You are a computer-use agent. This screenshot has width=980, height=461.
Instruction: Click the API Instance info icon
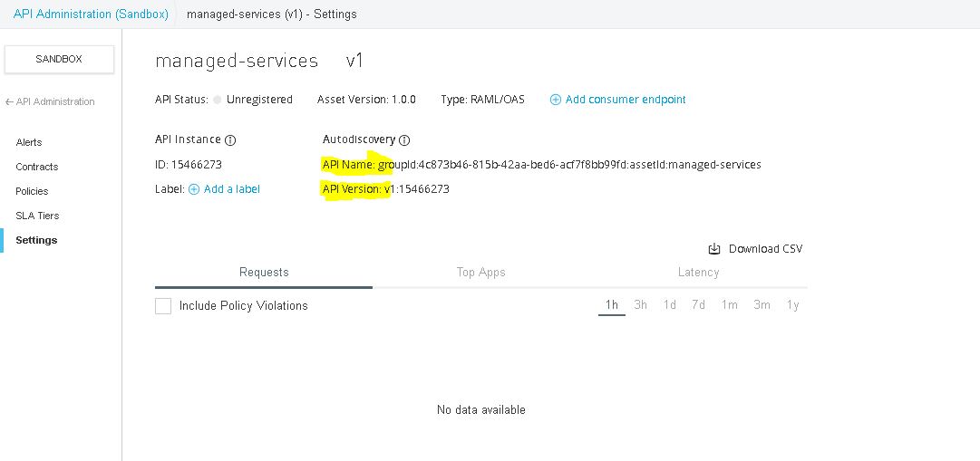[230, 140]
